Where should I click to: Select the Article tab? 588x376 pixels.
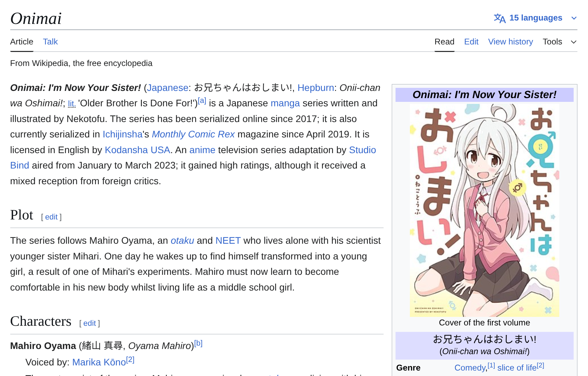[22, 42]
